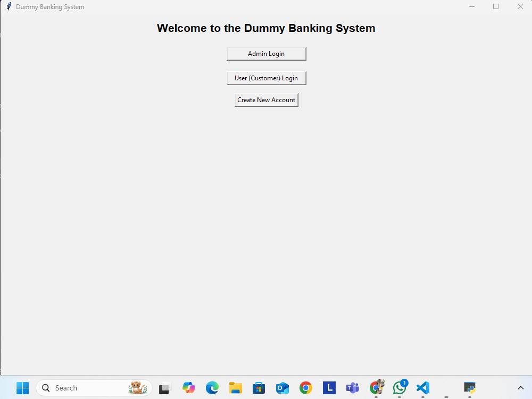Image resolution: width=532 pixels, height=399 pixels.
Task: Close the Dummy Banking System window
Action: [x=520, y=6]
